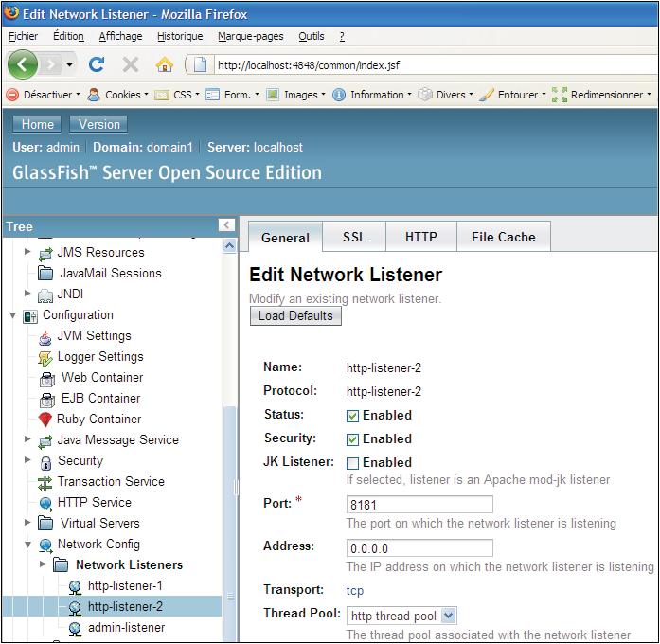This screenshot has width=660, height=644.
Task: Click the Version button in header
Action: pyautogui.click(x=99, y=124)
